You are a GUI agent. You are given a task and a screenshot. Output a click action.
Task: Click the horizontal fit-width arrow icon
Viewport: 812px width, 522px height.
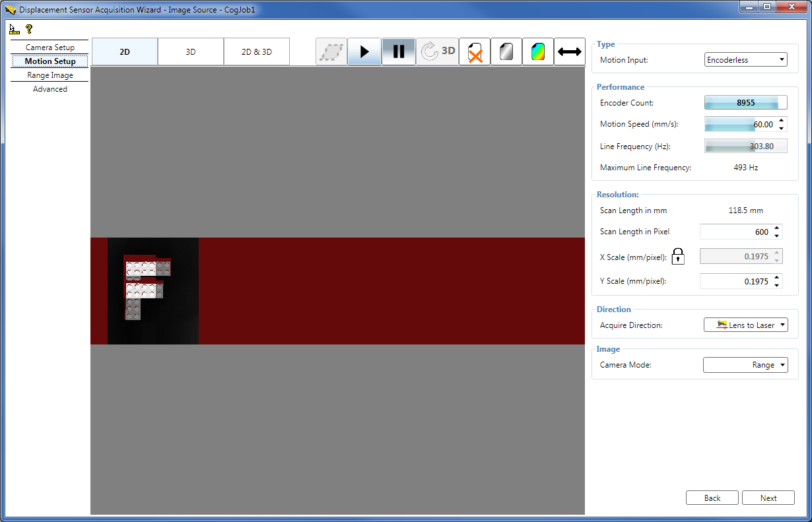pos(569,51)
